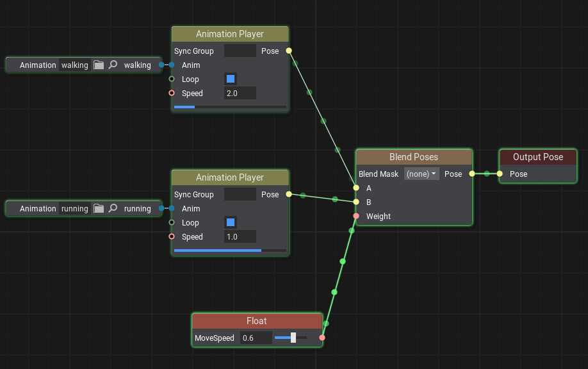Screen dimensions: 588x369
Task: Click Speed field showing 1.0
Action: (x=240, y=236)
